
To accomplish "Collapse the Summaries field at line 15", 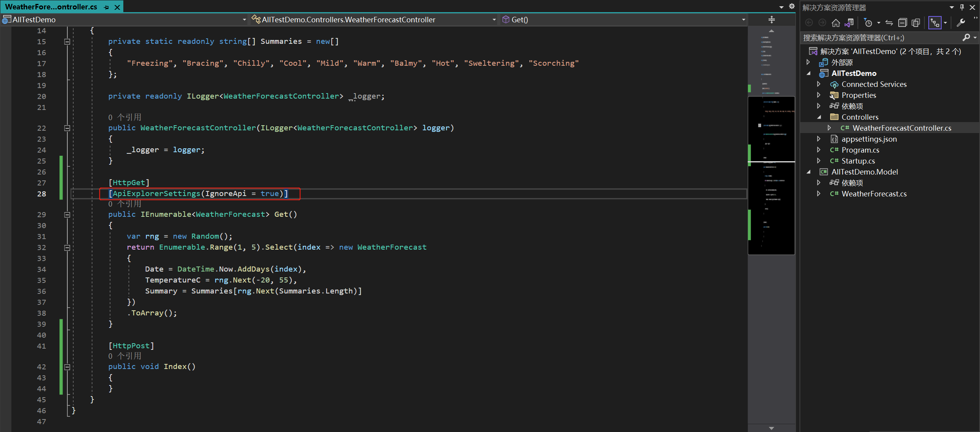I will [67, 41].
